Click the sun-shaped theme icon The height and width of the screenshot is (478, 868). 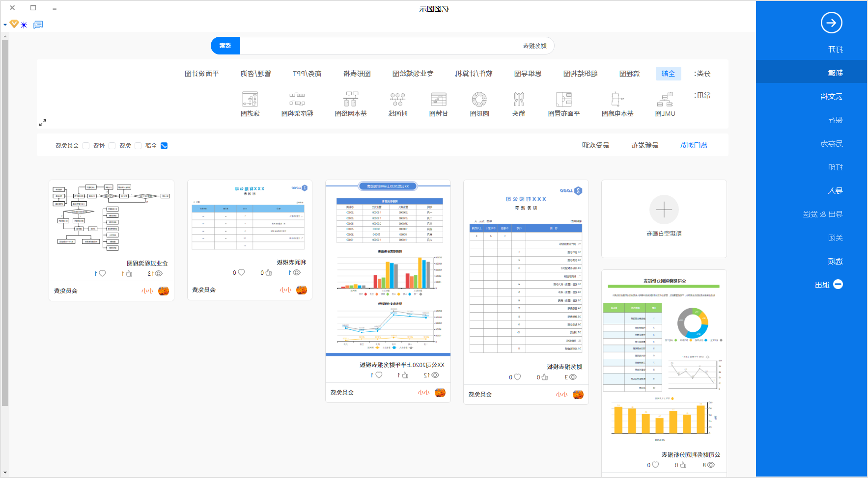tap(24, 25)
